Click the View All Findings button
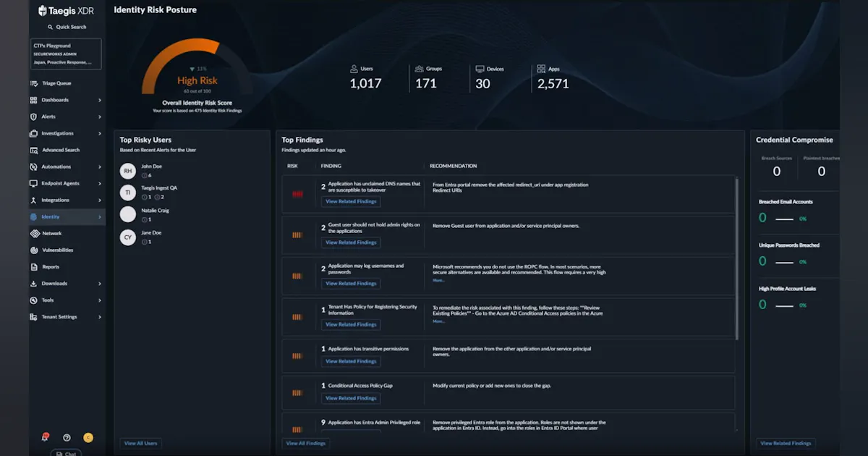The height and width of the screenshot is (456, 868). click(x=306, y=443)
